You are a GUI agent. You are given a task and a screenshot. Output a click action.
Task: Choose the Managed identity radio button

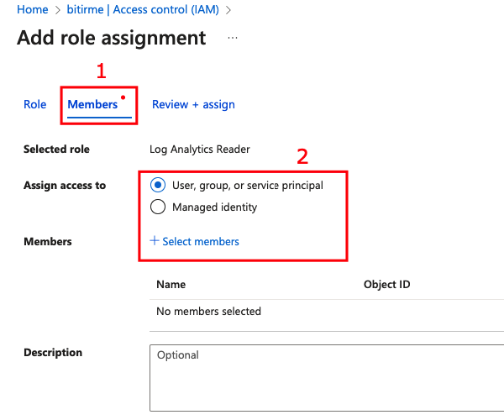point(158,207)
